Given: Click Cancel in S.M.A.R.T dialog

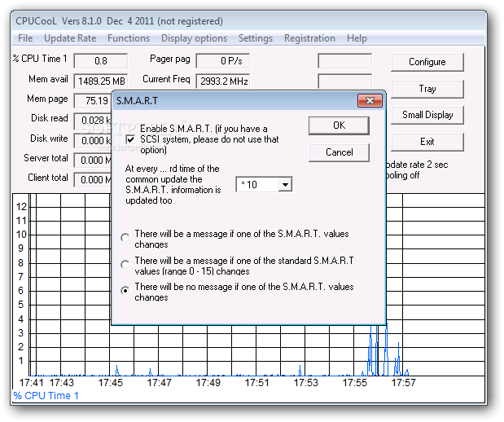Looking at the screenshot, I should pyautogui.click(x=339, y=152).
